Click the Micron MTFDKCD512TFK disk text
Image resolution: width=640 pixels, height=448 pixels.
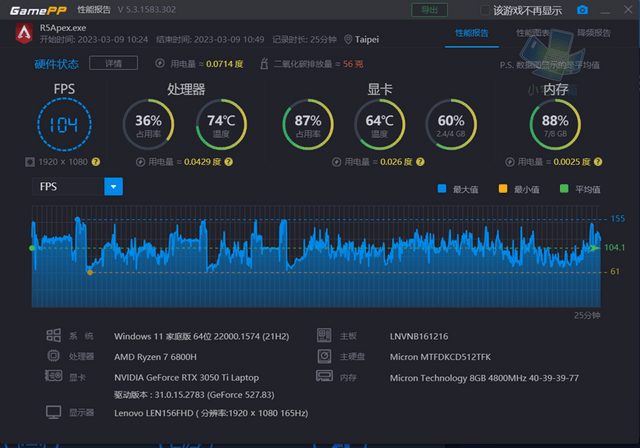pyautogui.click(x=440, y=357)
